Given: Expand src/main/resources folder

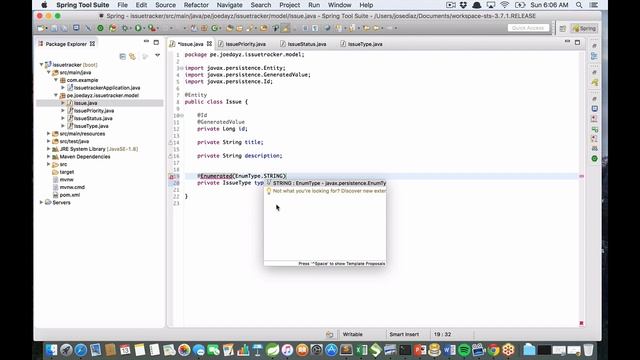Looking at the screenshot, I should click(49, 133).
